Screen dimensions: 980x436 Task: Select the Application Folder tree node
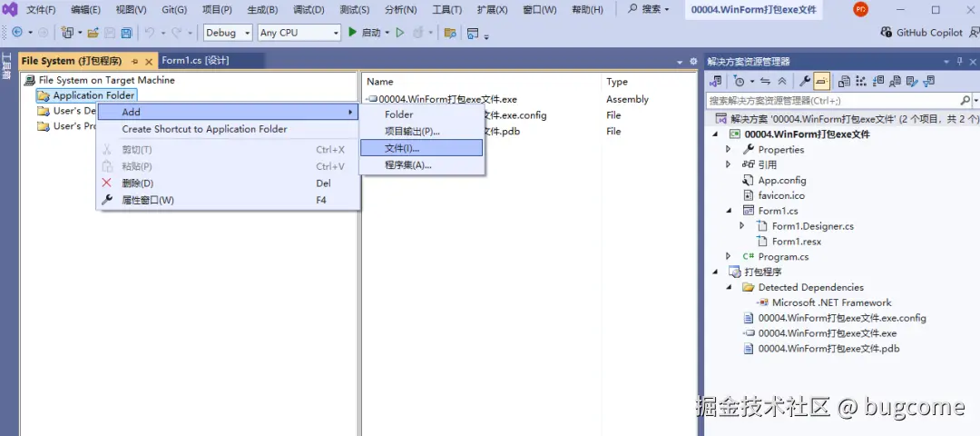(x=93, y=95)
